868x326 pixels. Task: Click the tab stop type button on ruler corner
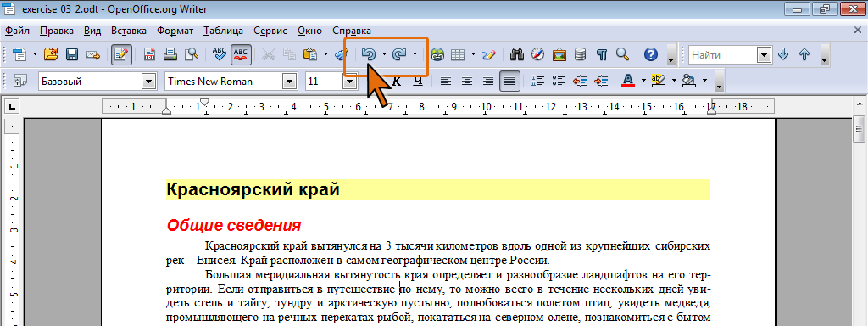pos(13,106)
